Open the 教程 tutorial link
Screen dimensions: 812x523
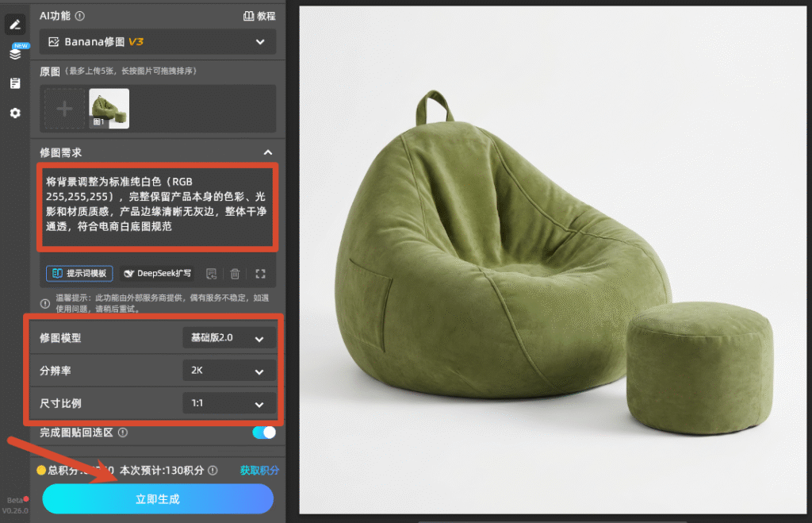(259, 16)
